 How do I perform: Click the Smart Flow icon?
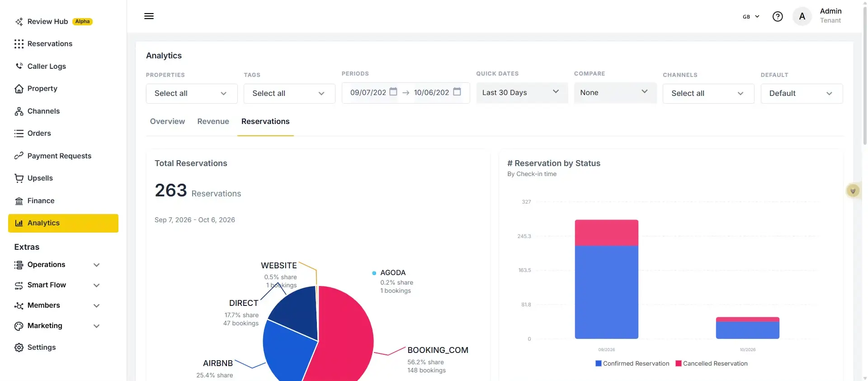point(19,285)
